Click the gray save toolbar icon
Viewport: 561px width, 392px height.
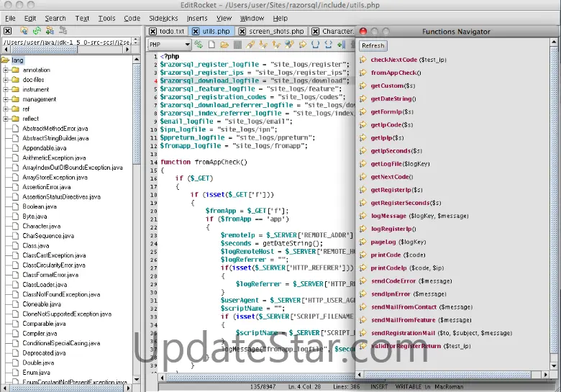tap(237, 45)
